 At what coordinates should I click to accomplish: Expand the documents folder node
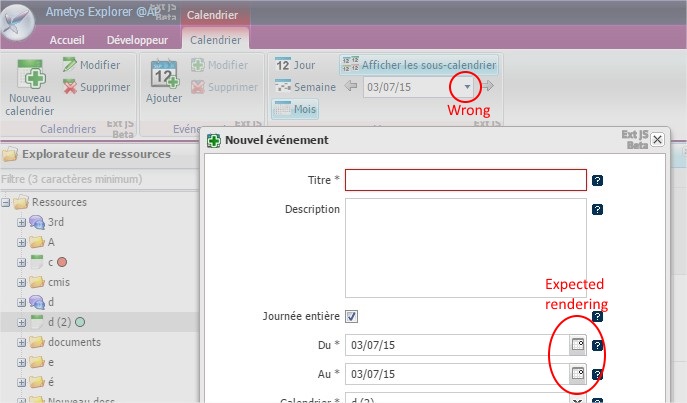(21, 342)
